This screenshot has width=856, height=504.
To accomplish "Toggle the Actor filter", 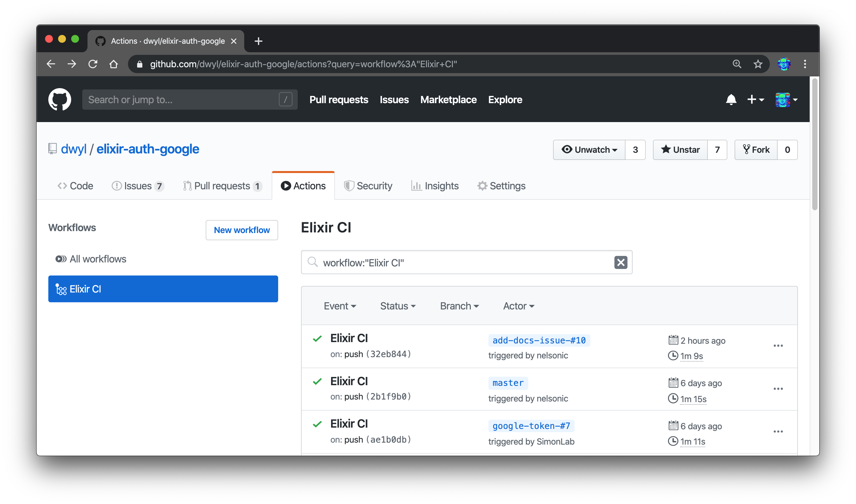I will pyautogui.click(x=518, y=306).
